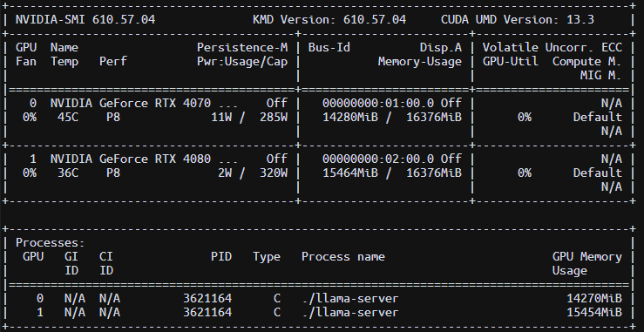The width and height of the screenshot is (644, 332).
Task: Click bus ID '00000000:02:00.0'
Action: (x=378, y=159)
